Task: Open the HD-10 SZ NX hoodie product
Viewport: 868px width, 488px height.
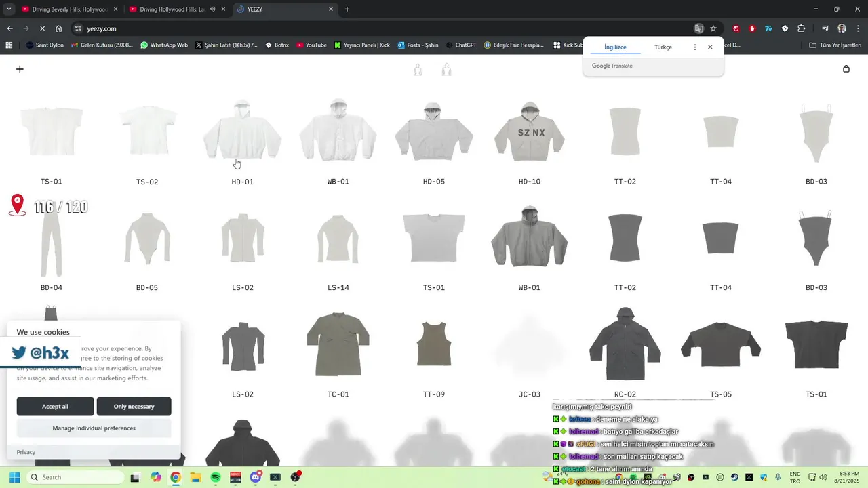Action: (530, 131)
